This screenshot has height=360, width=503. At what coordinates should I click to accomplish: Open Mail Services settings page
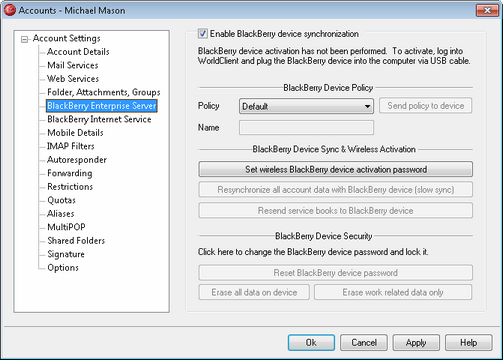tap(73, 65)
